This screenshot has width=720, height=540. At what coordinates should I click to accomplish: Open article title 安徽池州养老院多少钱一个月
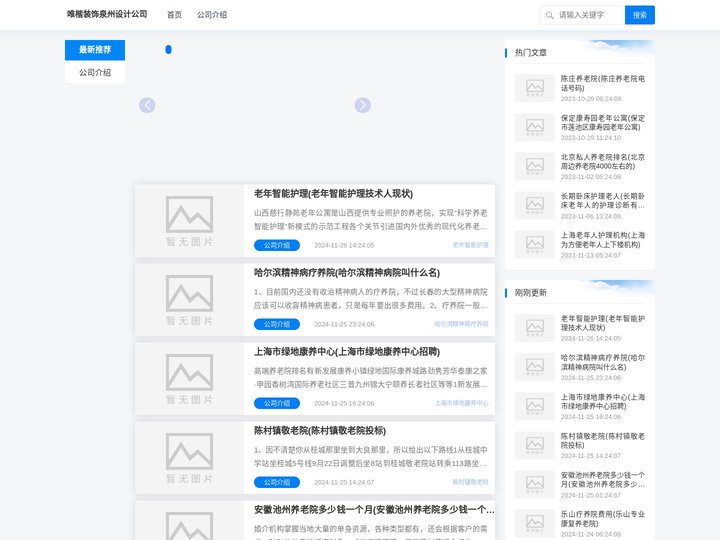pyautogui.click(x=374, y=510)
